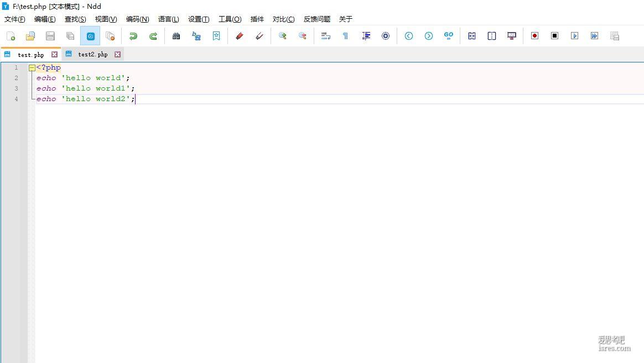Zoom out with the magnifier minus icon
644x363 pixels.
coord(302,36)
